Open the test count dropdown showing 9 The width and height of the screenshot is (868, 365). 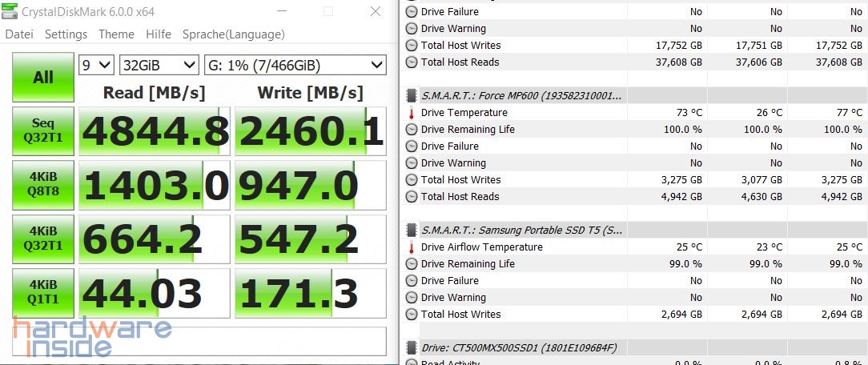[x=96, y=65]
